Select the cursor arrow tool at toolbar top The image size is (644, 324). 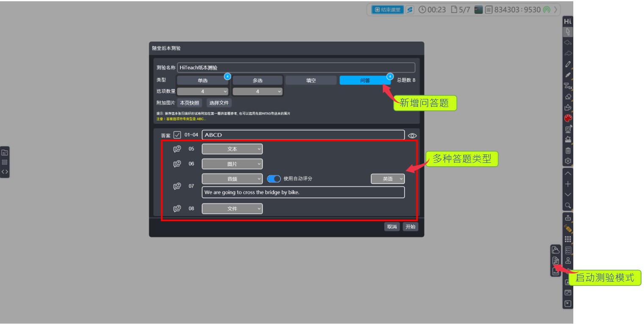tap(568, 32)
